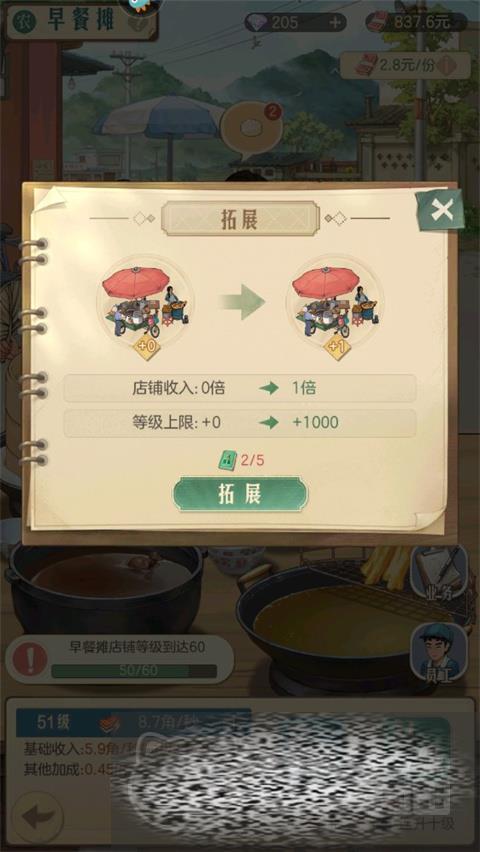This screenshot has width=480, height=852.
Task: Tap the speech bubble with badge 2
Action: coord(251,129)
